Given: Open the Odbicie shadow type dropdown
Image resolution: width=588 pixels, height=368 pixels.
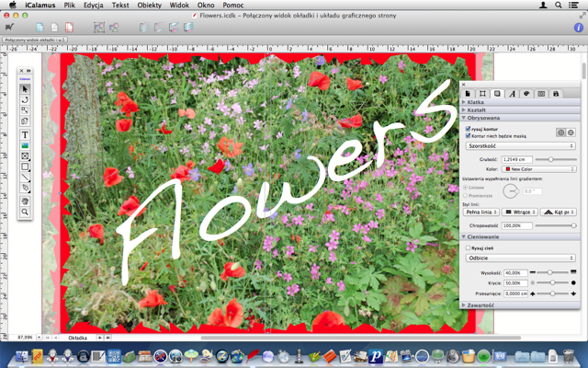Looking at the screenshot, I should [521, 258].
